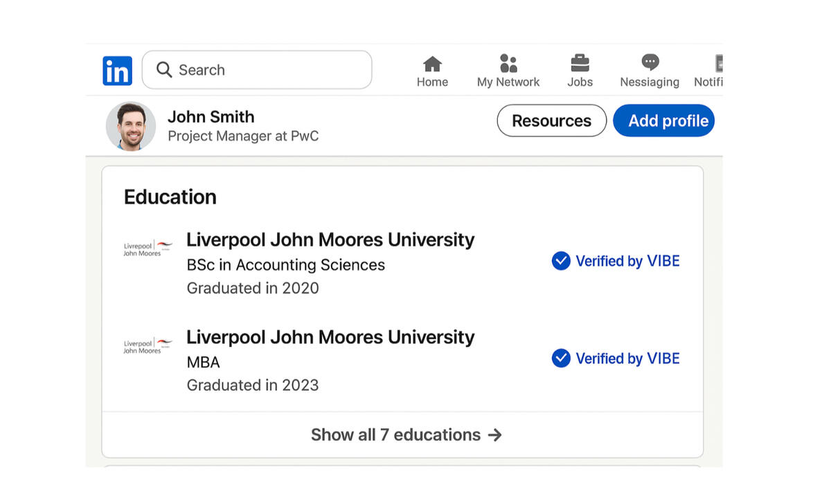Click the Add profile button

pos(663,120)
